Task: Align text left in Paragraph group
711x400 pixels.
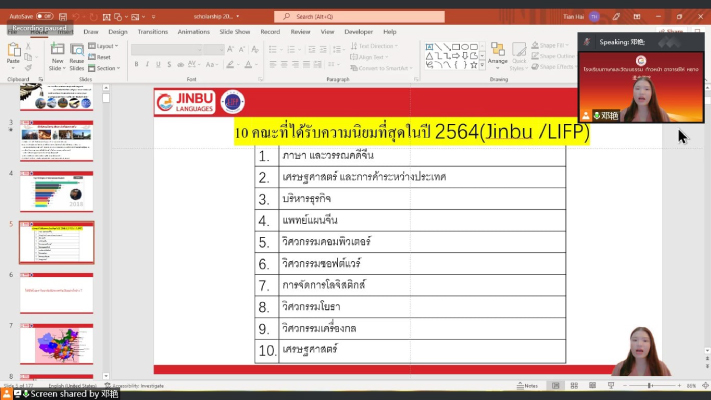Action: (x=273, y=65)
